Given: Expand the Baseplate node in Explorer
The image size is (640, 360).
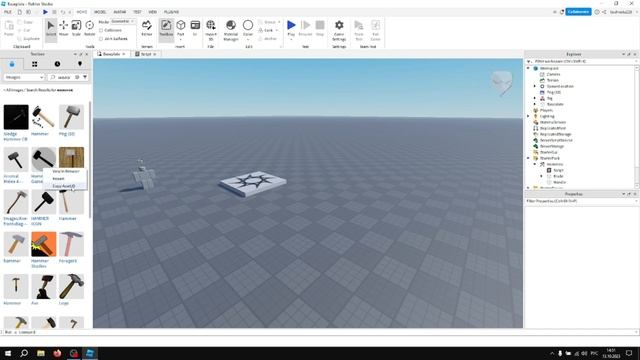Looking at the screenshot, I should click(x=535, y=104).
